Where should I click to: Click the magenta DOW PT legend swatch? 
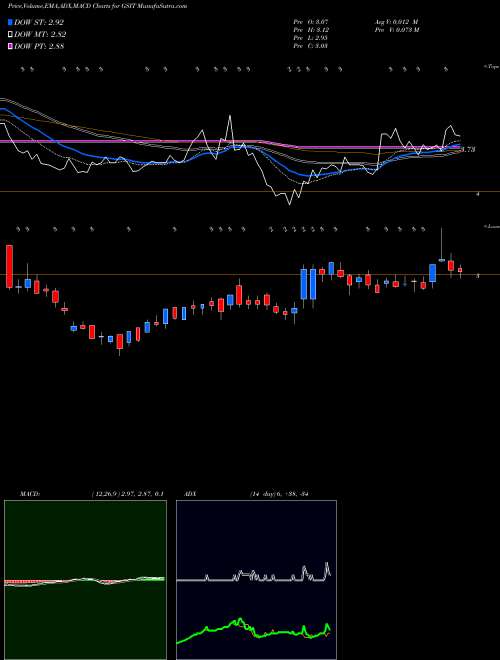(11, 47)
